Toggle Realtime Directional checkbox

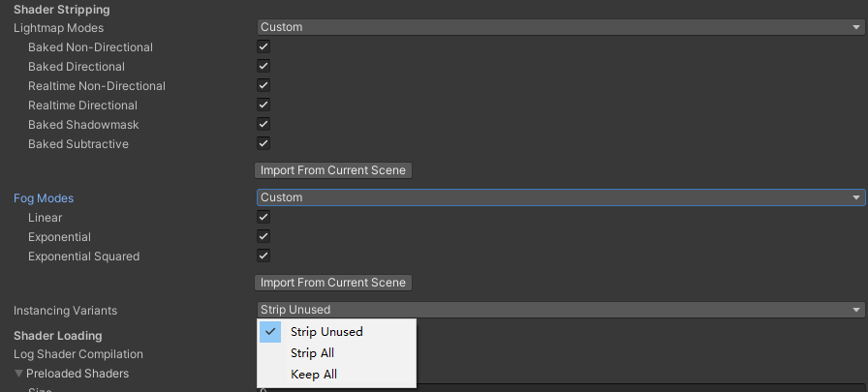point(263,105)
